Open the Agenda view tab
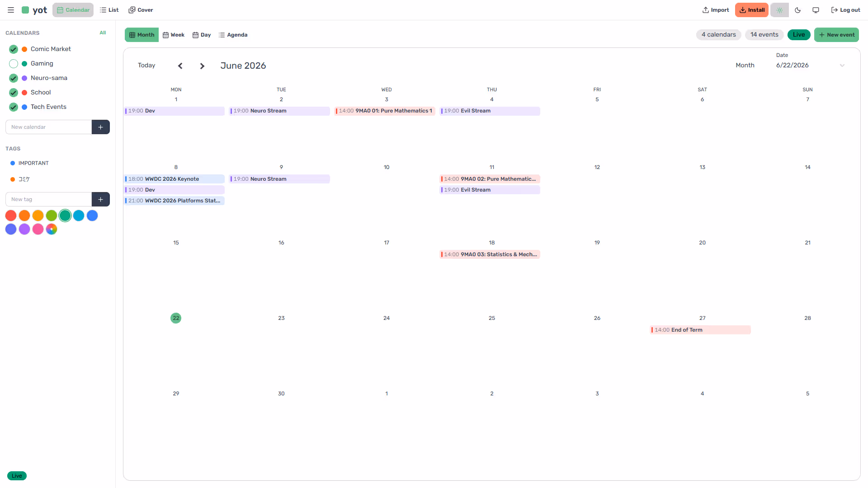Viewport: 868px width, 488px height. pos(233,35)
